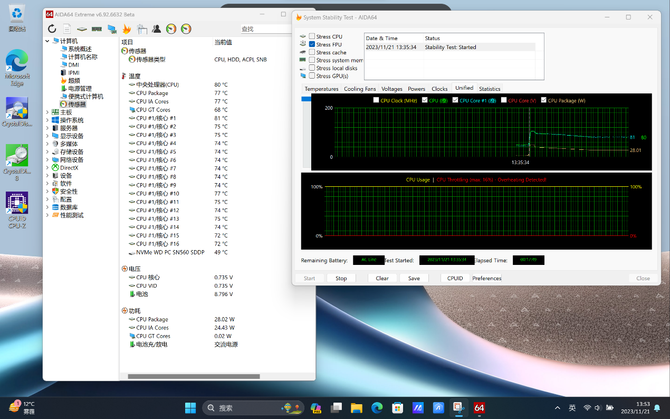Enable the Stress GPU(s) checkbox
Screen dimensions: 670x419
312,76
